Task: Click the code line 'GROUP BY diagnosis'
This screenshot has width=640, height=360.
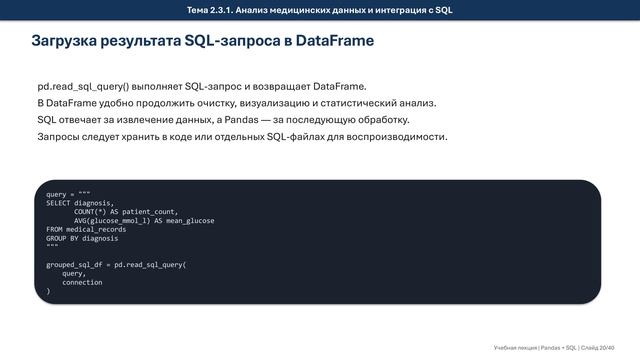Action: 82,238
